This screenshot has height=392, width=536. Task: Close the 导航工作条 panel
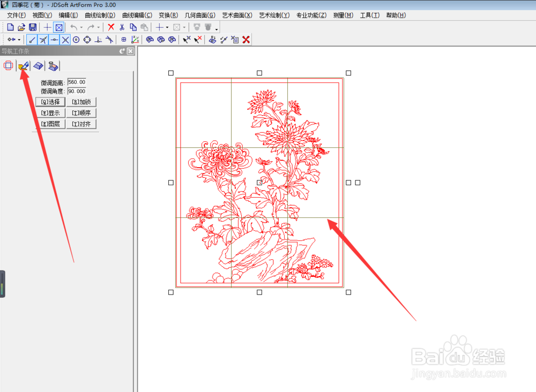131,51
